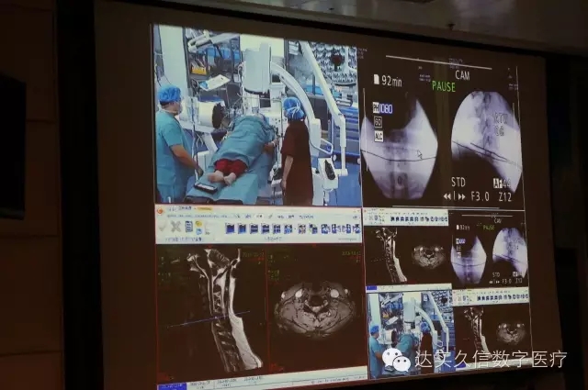This screenshot has height=390, width=588.
Task: Toggle the ALC box on X-ray panel
Action: click(x=378, y=135)
